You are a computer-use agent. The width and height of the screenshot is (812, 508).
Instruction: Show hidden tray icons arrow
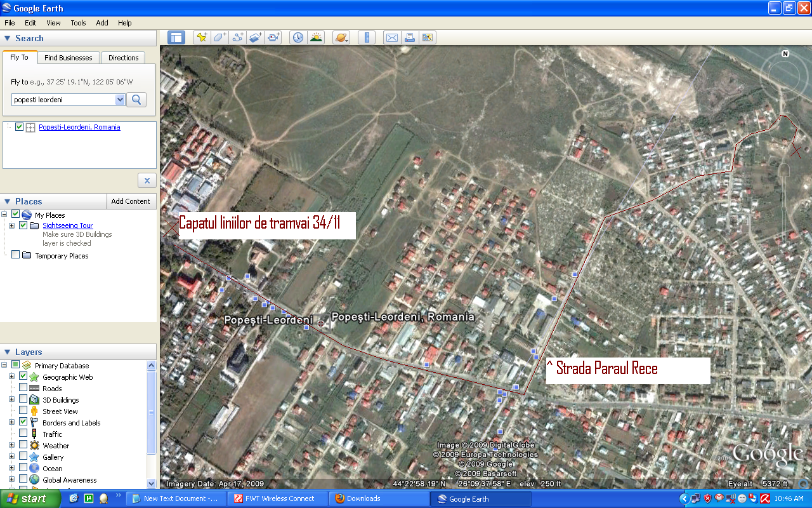684,498
